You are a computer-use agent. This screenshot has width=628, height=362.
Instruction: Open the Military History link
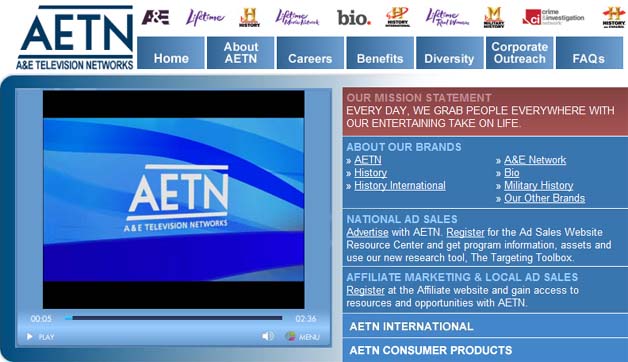click(x=538, y=185)
